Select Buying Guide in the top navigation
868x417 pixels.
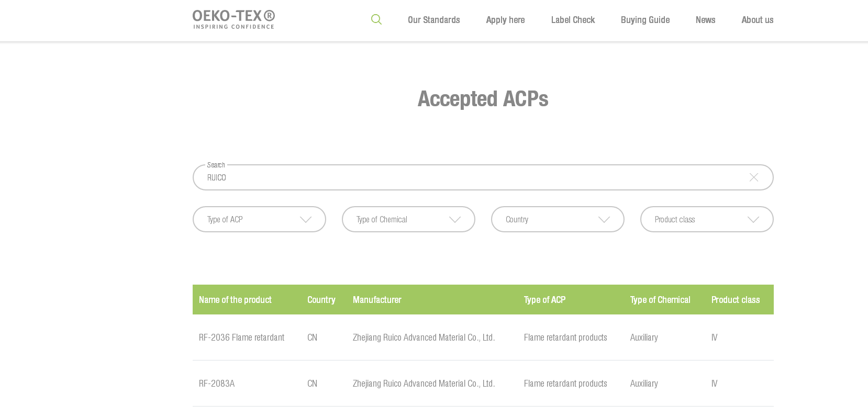pyautogui.click(x=645, y=20)
